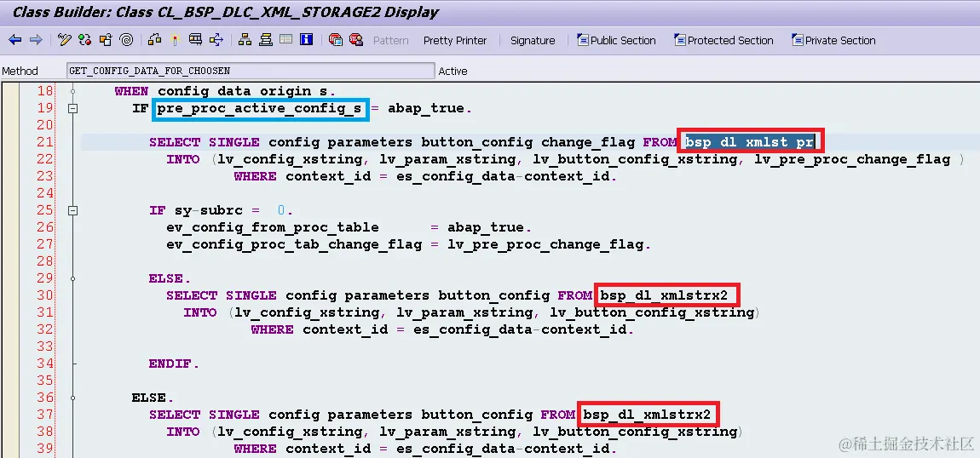The image size is (980, 458).
Task: Collapse the IF sy-subrc block at line 25
Action: click(73, 210)
